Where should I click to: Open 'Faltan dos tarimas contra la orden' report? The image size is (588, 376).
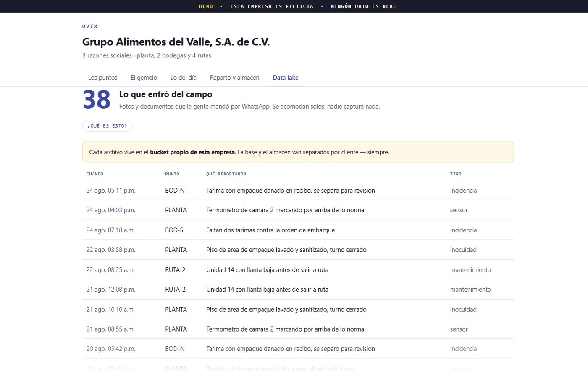pyautogui.click(x=270, y=230)
